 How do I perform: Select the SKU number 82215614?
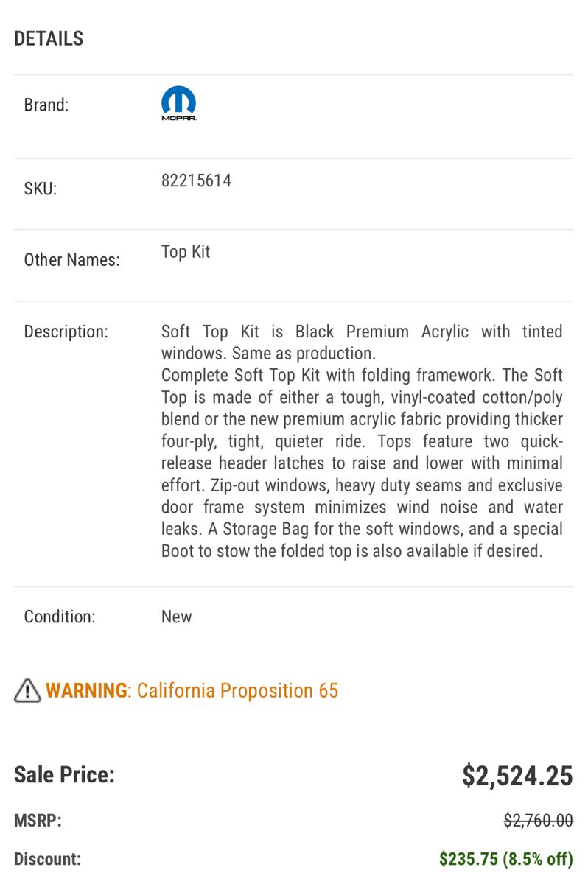tap(196, 180)
